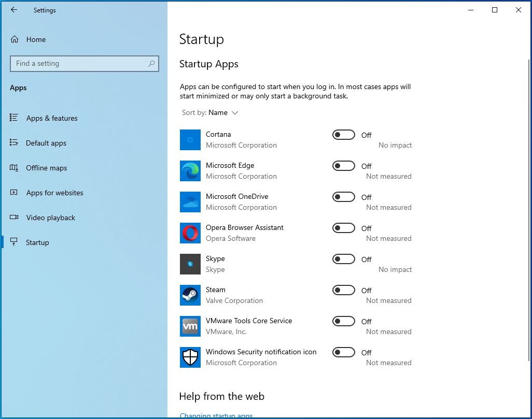The width and height of the screenshot is (532, 419).
Task: Enable Cortana at startup
Action: [x=343, y=135]
